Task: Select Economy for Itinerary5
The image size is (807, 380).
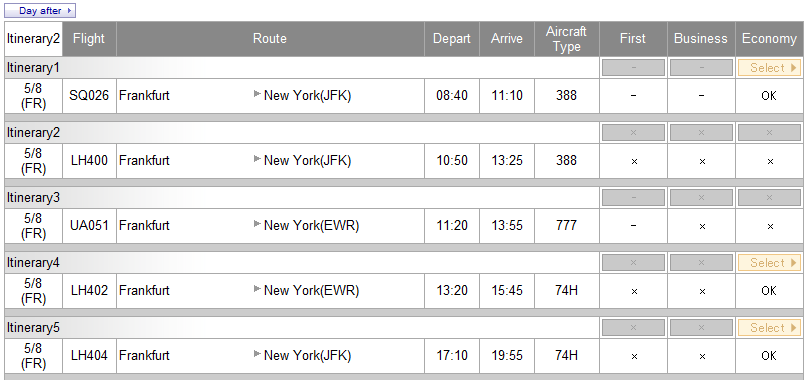Action: pyautogui.click(x=769, y=327)
